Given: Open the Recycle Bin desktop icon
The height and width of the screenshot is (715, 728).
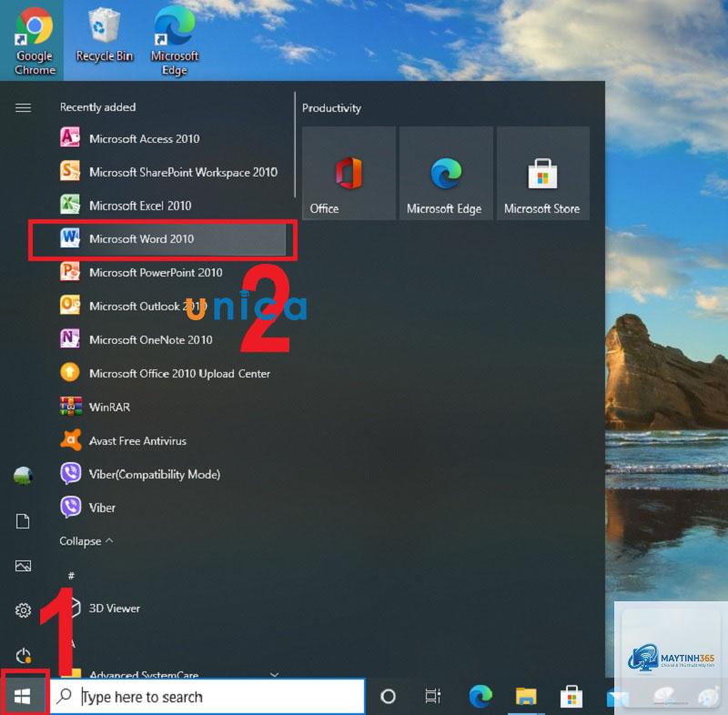Looking at the screenshot, I should (x=104, y=36).
